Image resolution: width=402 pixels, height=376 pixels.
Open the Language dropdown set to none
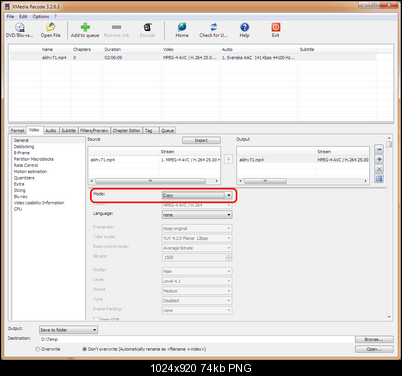click(197, 215)
